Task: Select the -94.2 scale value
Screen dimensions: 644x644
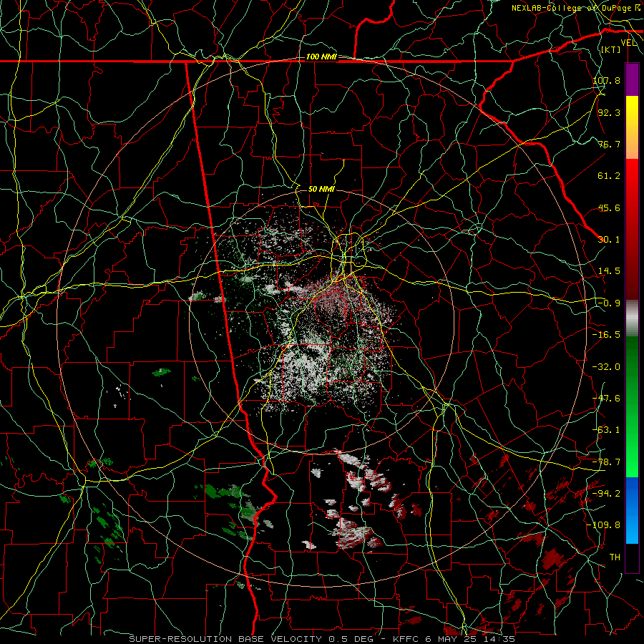Action: click(x=606, y=494)
